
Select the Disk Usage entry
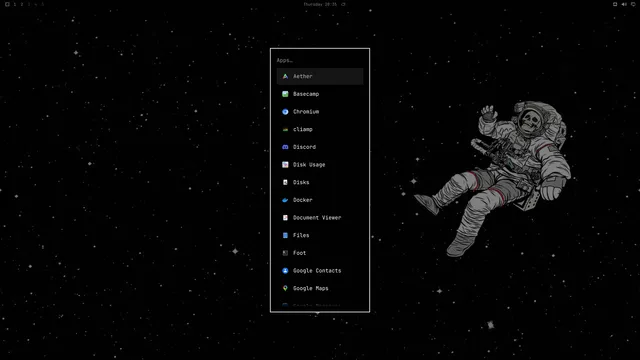tap(320, 164)
